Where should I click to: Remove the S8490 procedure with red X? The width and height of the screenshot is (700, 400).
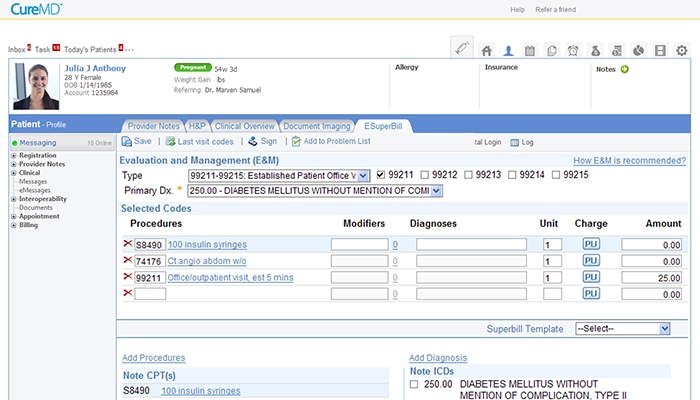point(127,244)
